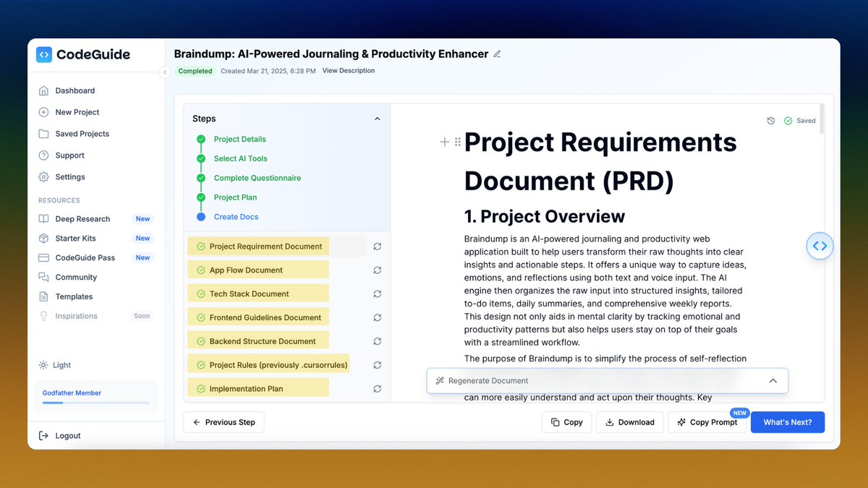Expand the Regenerate Document bar
Viewport: 868px width, 488px height.
(773, 381)
